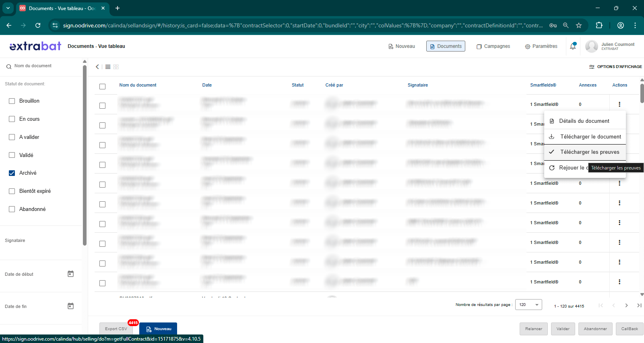This screenshot has height=343, width=644.
Task: Click the back chevron above table
Action: pos(97,67)
